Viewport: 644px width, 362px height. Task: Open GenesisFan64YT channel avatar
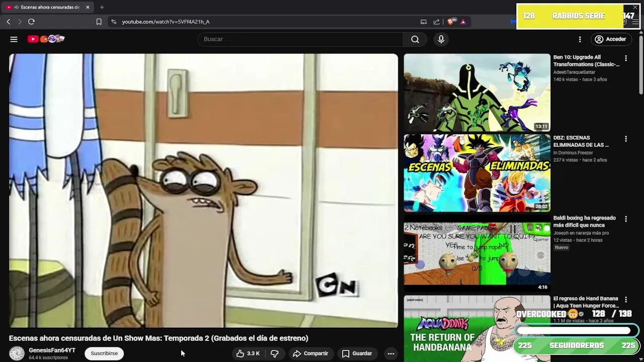(17, 353)
